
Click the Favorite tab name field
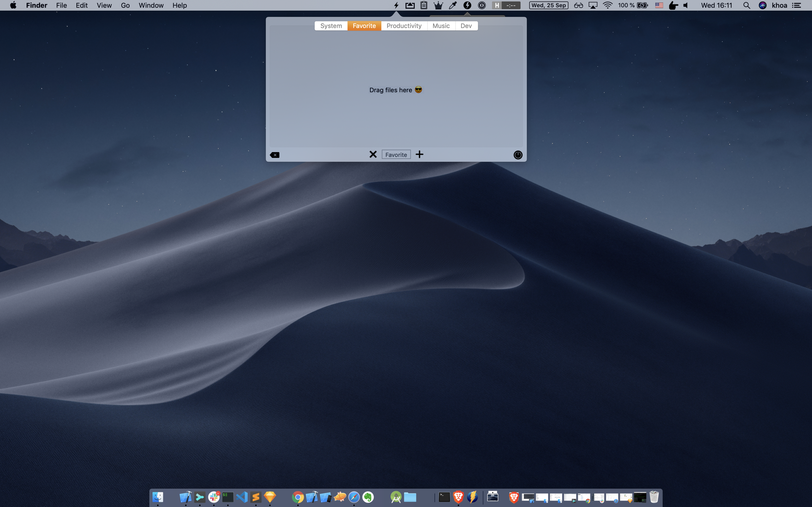click(396, 155)
